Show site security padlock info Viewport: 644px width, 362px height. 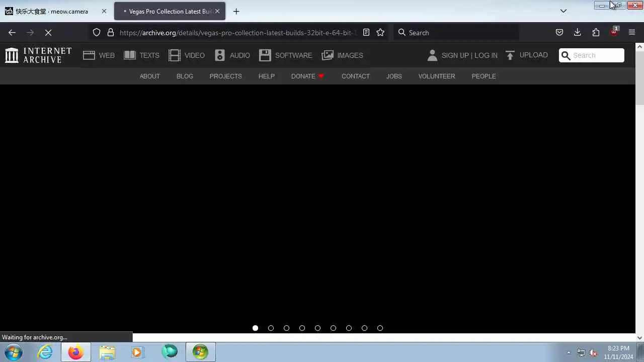click(111, 33)
